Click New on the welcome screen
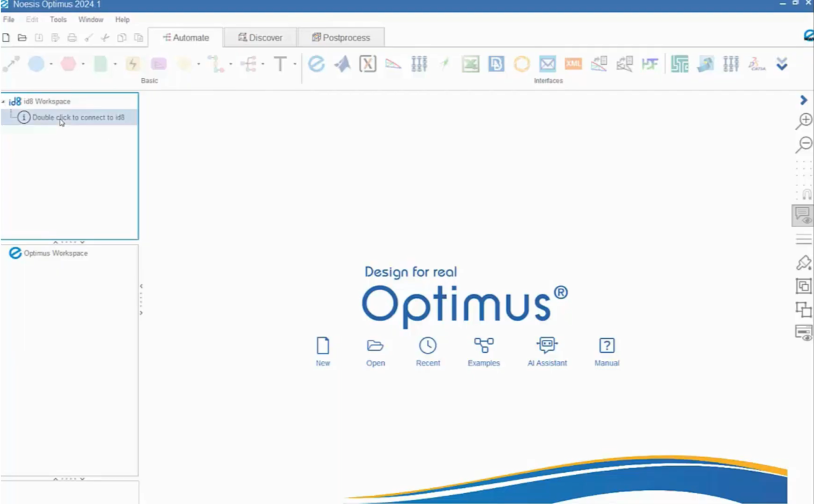The width and height of the screenshot is (814, 504). pos(323,351)
